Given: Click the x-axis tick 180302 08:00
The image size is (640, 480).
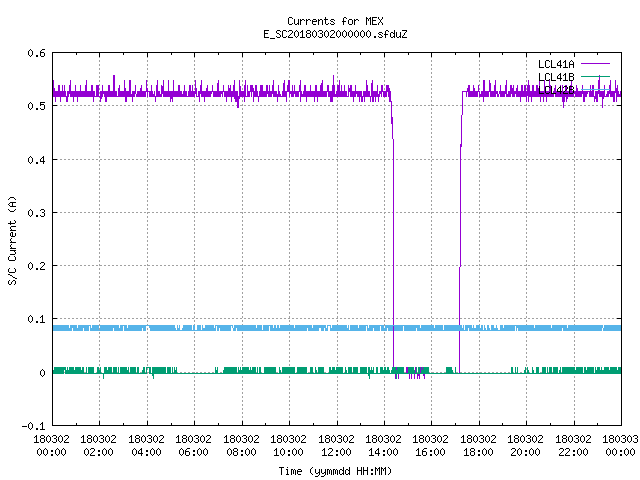Looking at the screenshot, I should [241, 445].
